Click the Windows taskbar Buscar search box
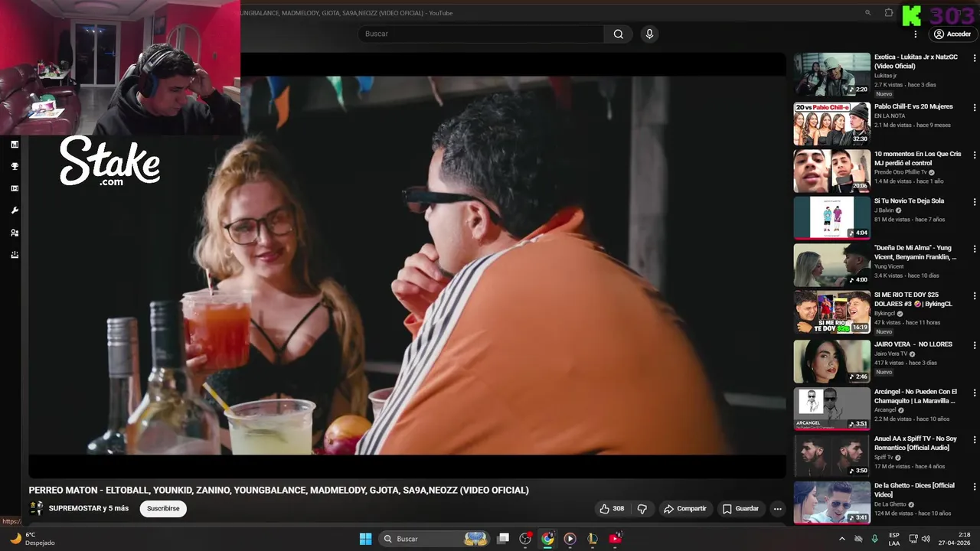The height and width of the screenshot is (551, 980). (435, 539)
